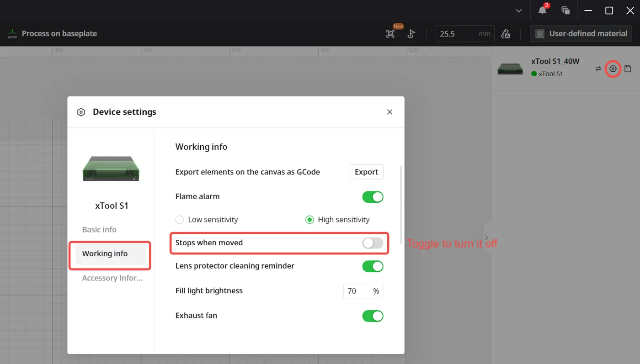Open notifications bell with badge
The width and height of the screenshot is (640, 364).
(x=543, y=10)
